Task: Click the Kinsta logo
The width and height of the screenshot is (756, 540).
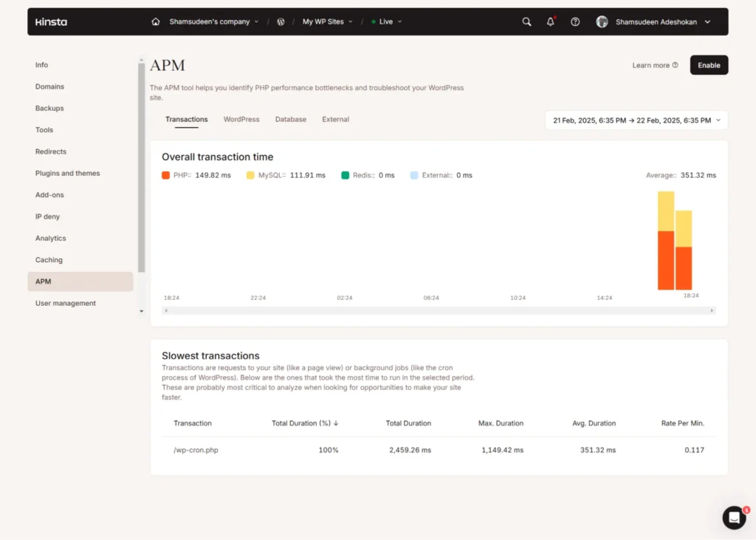Action: [50, 21]
